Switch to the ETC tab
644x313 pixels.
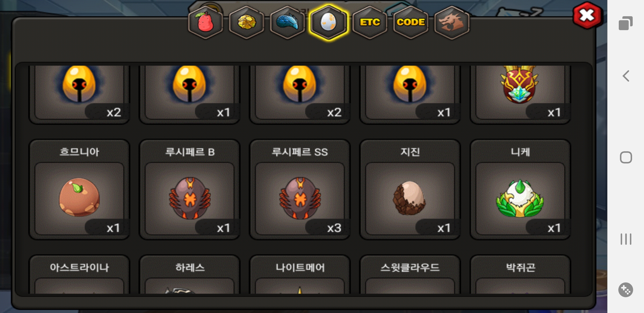[x=370, y=22]
